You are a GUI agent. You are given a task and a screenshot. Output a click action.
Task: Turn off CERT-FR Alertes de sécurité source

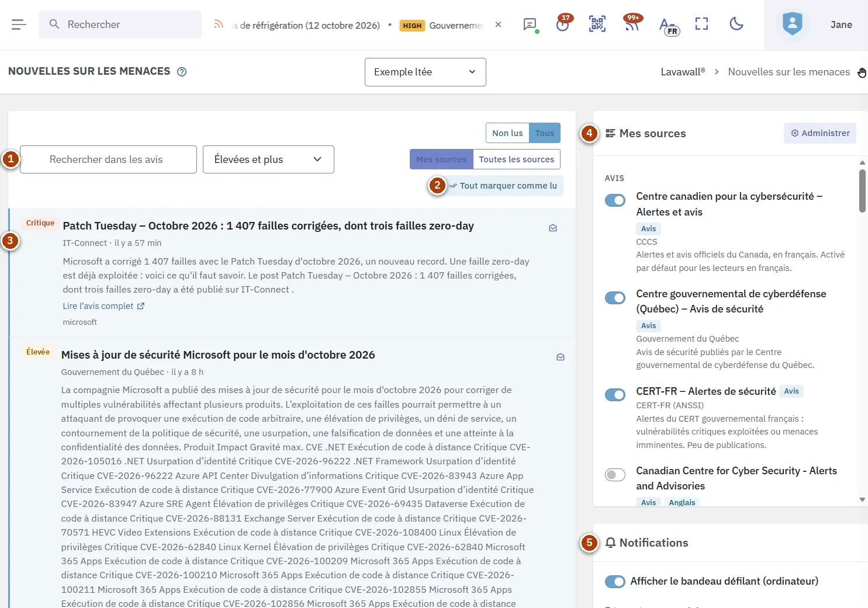[615, 395]
